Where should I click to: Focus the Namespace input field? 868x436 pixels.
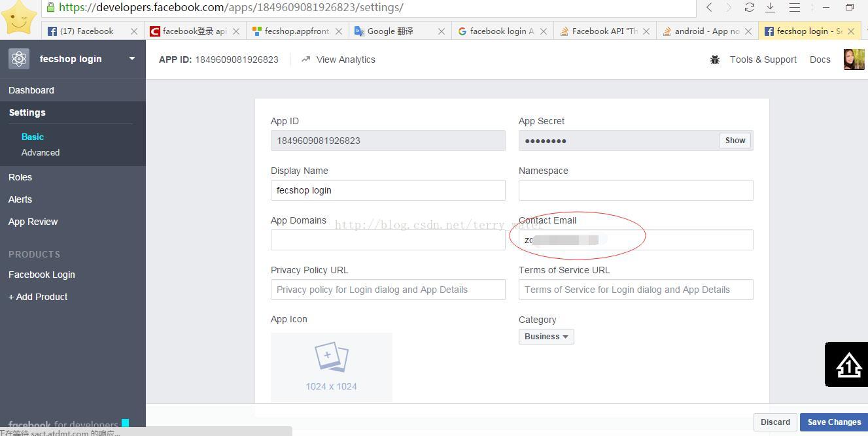pyautogui.click(x=636, y=190)
